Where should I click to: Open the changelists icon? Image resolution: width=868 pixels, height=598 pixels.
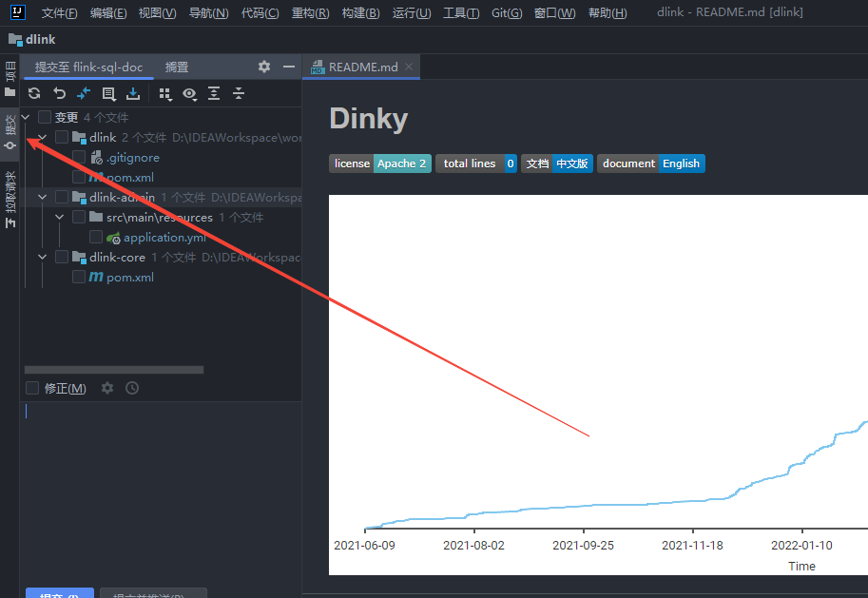click(x=108, y=93)
